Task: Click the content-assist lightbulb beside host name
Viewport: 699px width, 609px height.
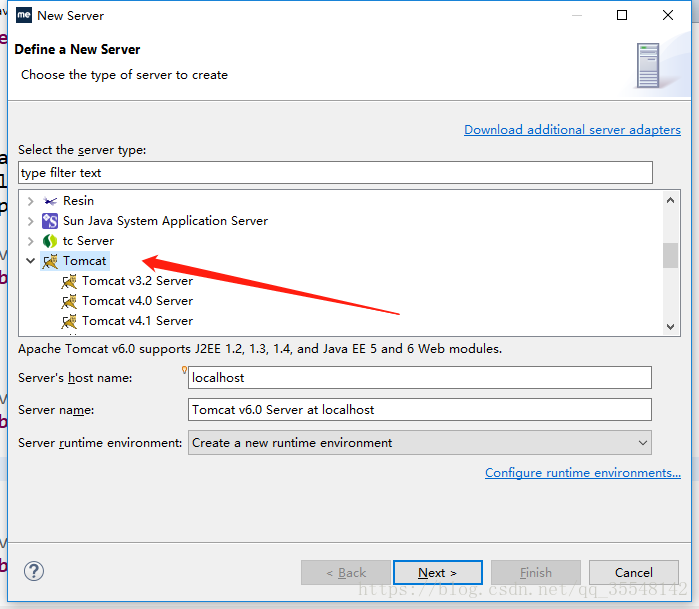Action: [184, 370]
